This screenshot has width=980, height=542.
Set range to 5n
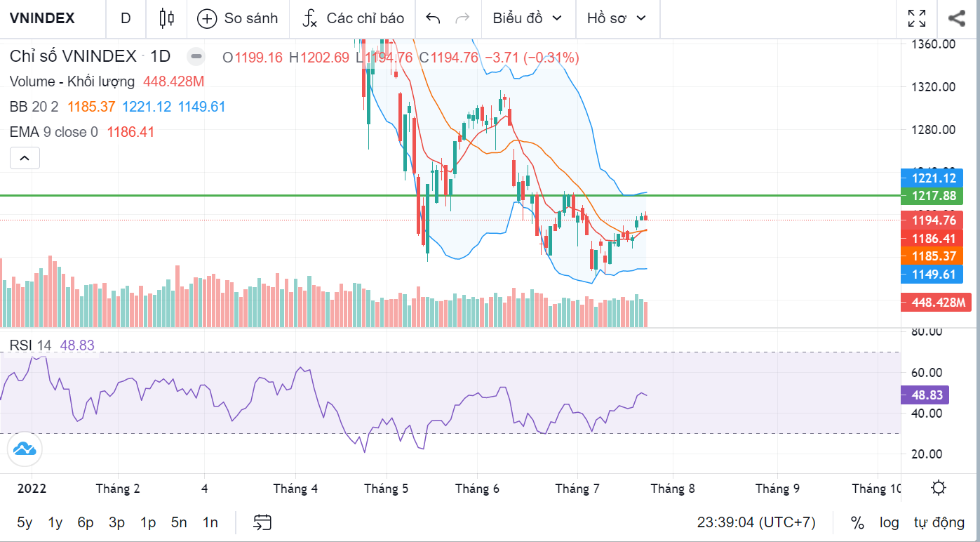tap(179, 522)
